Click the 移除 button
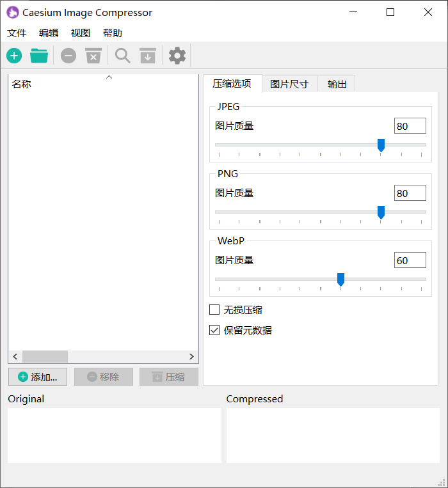 coord(104,377)
